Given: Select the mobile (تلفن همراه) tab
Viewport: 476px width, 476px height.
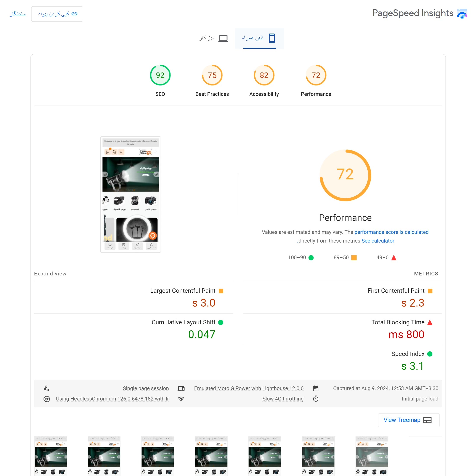Looking at the screenshot, I should [259, 38].
